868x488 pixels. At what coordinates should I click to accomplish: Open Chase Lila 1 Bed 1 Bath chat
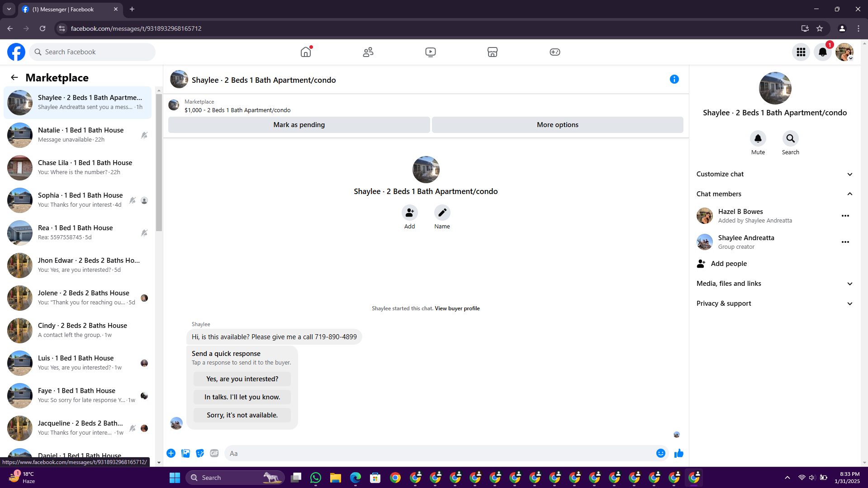pyautogui.click(x=78, y=168)
